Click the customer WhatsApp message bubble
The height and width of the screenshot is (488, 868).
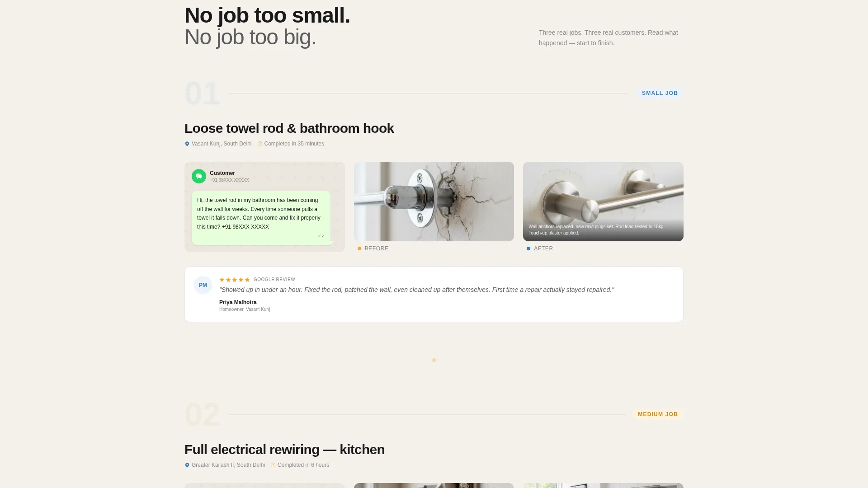[261, 218]
